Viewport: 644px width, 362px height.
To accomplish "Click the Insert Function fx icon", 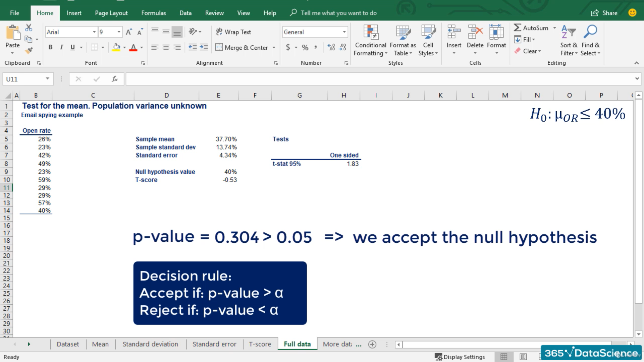I will point(114,79).
